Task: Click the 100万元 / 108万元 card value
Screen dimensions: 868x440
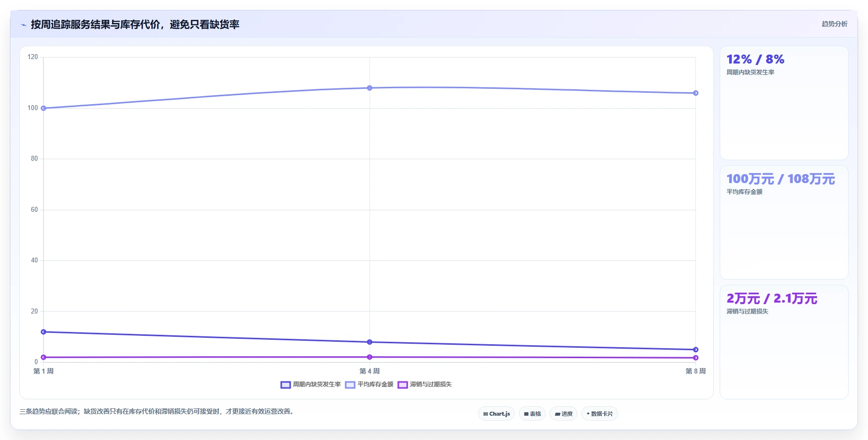Action: point(781,179)
